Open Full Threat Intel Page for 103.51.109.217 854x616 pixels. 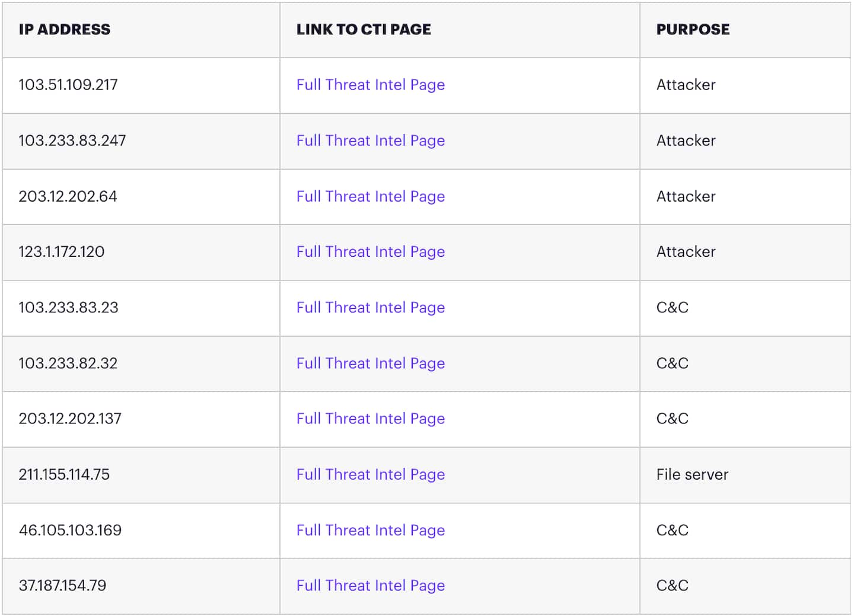tap(370, 85)
